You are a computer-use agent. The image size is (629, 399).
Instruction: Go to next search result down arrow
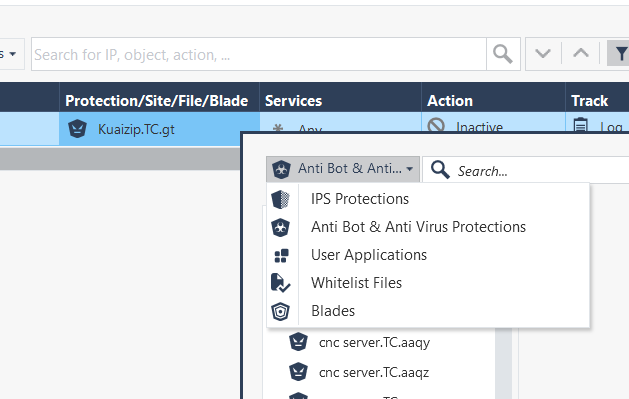[543, 53]
